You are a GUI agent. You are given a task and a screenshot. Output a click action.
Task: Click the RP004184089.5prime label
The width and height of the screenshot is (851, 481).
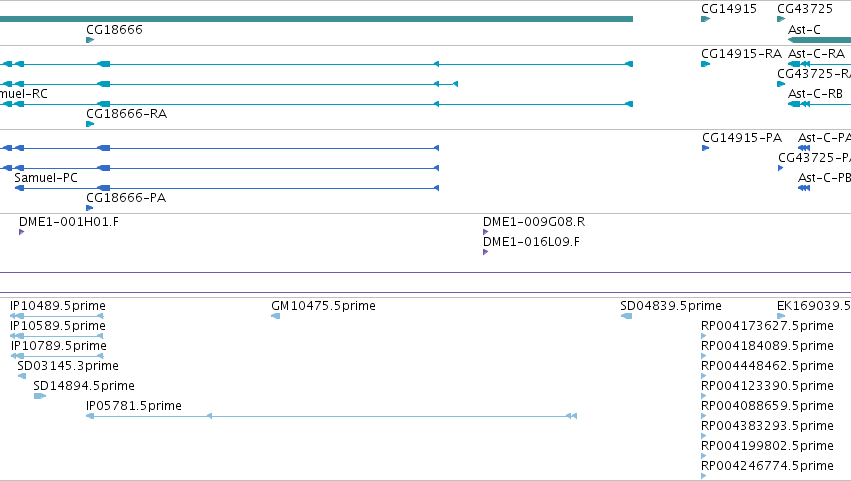[x=767, y=346]
